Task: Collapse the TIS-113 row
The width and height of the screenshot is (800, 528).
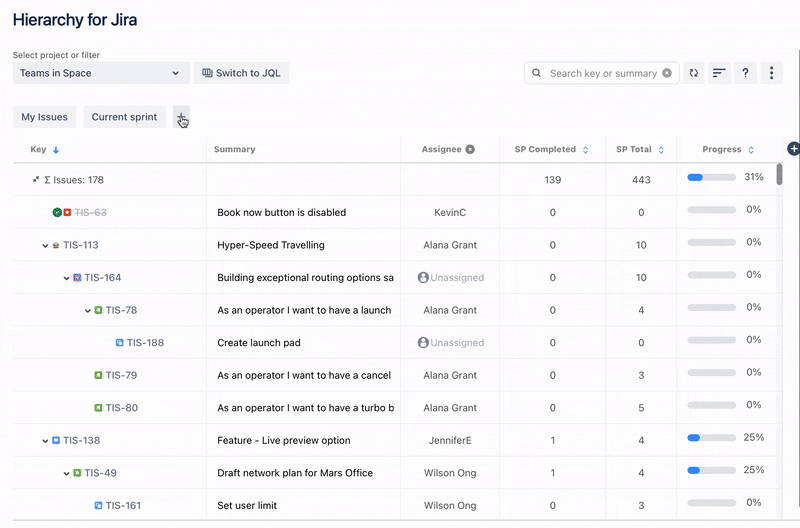Action: (45, 245)
